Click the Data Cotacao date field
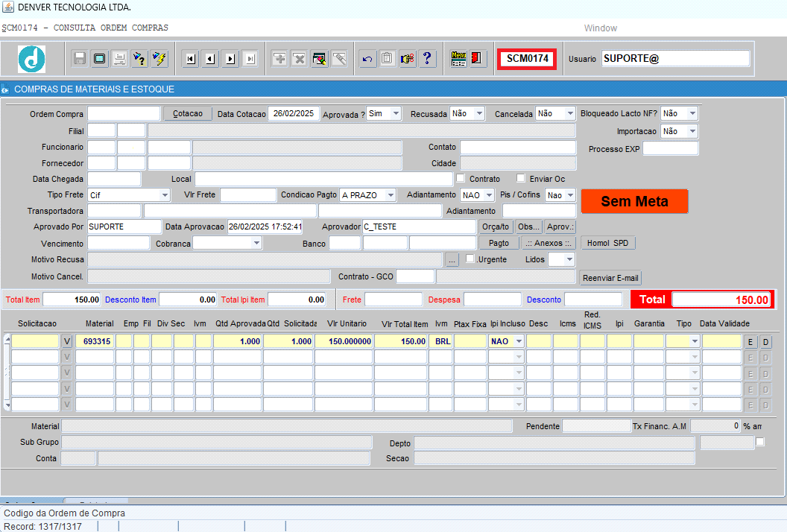The image size is (787, 532). [x=293, y=113]
